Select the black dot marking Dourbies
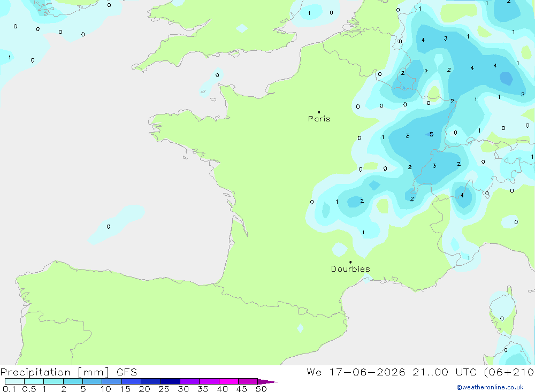 pyautogui.click(x=350, y=262)
